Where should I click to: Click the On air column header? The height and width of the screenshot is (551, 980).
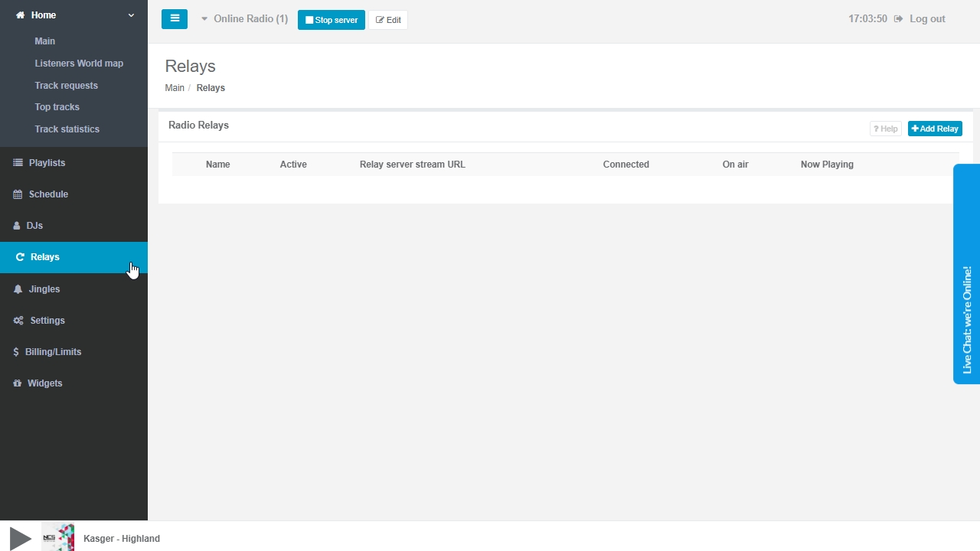point(735,165)
